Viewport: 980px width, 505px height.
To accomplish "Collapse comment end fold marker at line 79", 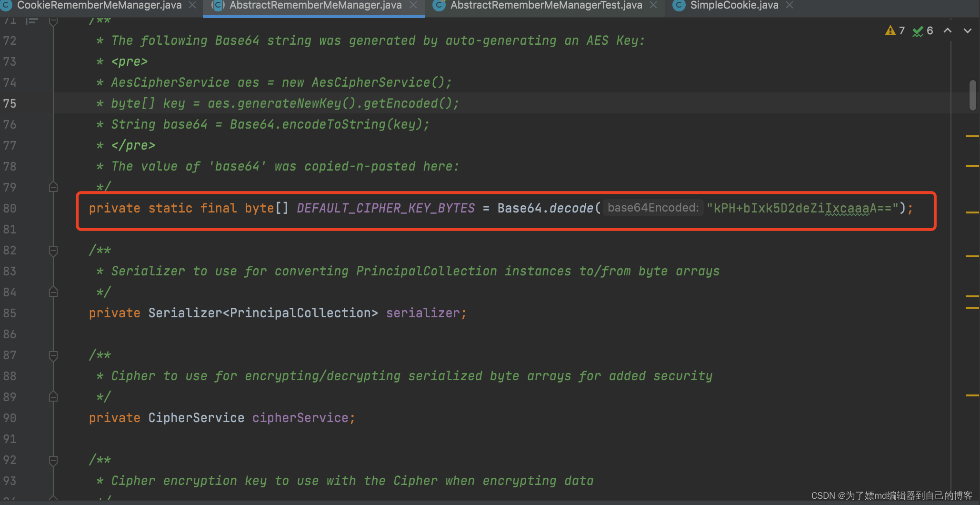I will pyautogui.click(x=53, y=187).
